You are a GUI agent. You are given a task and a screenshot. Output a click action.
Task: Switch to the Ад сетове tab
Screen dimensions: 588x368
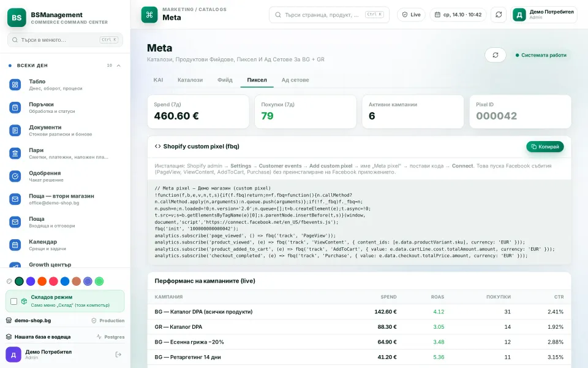[295, 80]
